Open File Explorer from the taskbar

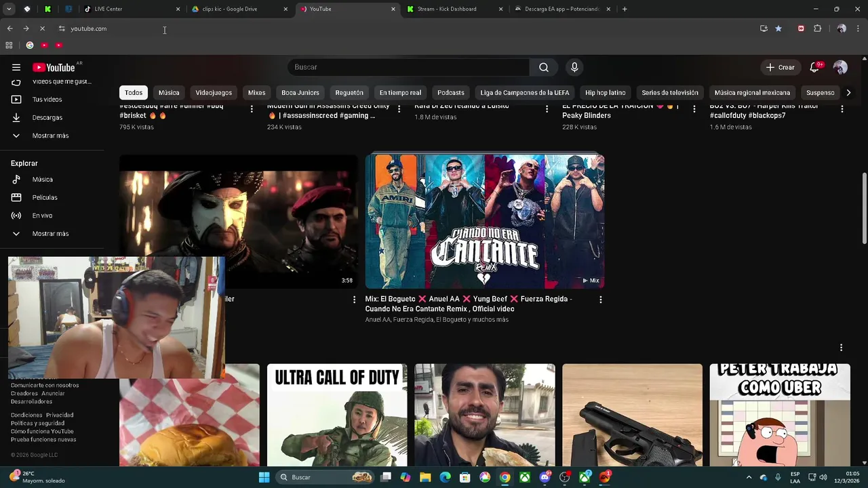[x=425, y=477]
